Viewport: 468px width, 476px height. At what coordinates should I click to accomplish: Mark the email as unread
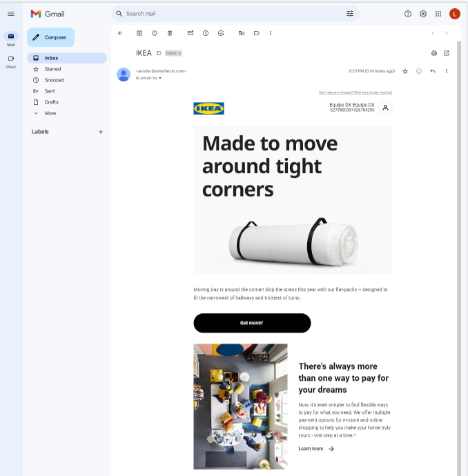coord(191,33)
